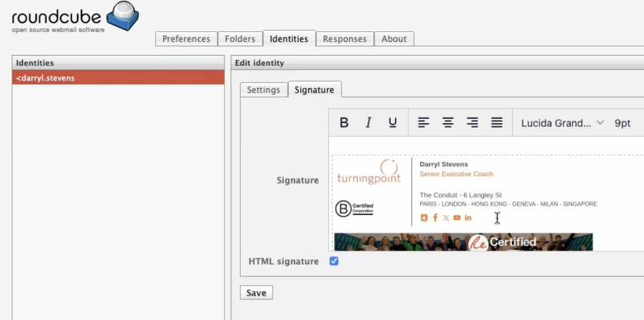Viewport: 644px width, 320px height.
Task: Align signature text right
Action: (472, 122)
